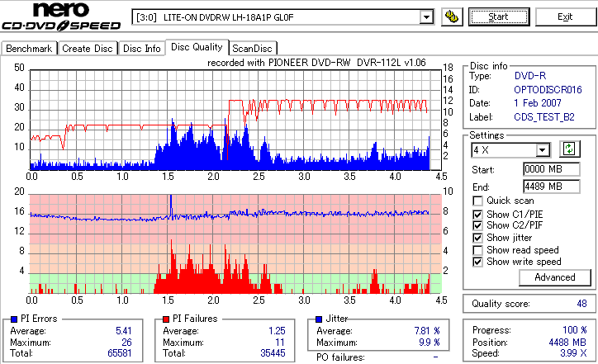
Task: Disable Show jitter checkbox
Action: click(477, 238)
